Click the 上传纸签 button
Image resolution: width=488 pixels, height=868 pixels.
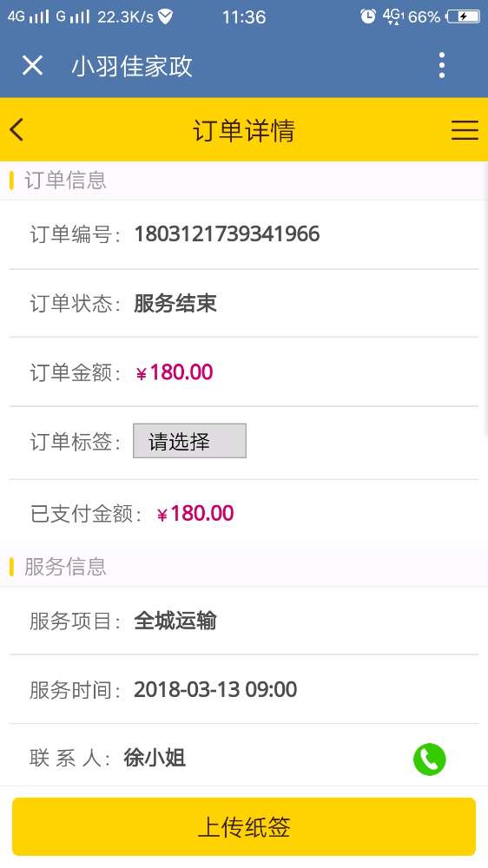pyautogui.click(x=244, y=826)
